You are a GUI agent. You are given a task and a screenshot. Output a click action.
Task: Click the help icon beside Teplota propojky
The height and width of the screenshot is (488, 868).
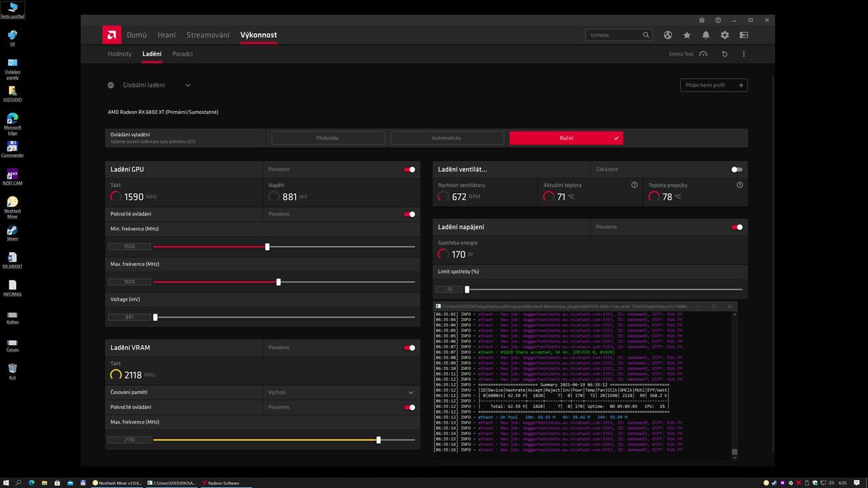coord(740,184)
